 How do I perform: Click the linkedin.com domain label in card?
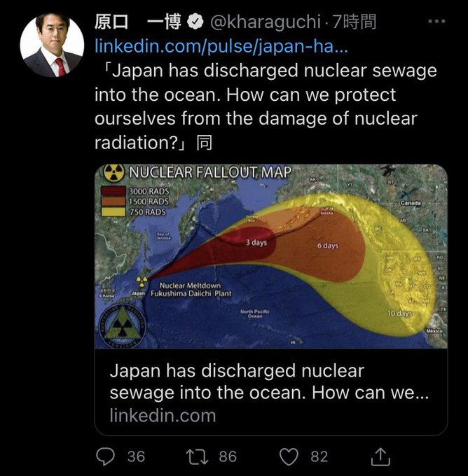pyautogui.click(x=163, y=415)
